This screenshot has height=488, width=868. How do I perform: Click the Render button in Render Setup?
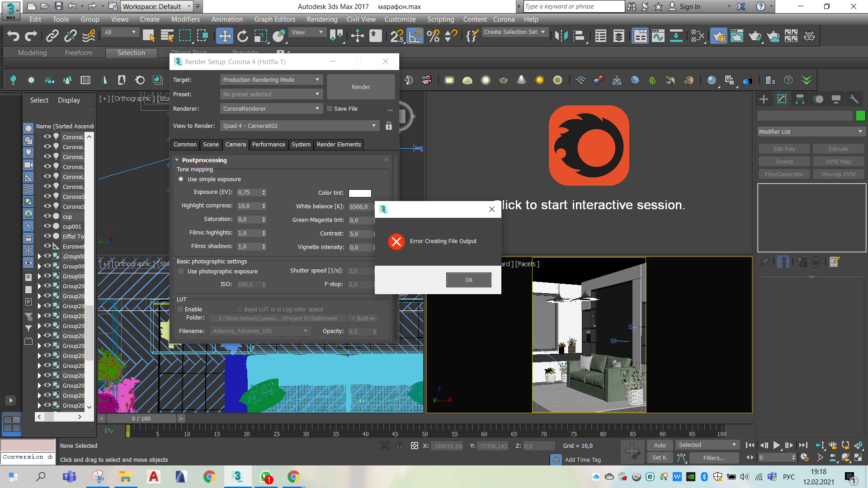tap(360, 87)
